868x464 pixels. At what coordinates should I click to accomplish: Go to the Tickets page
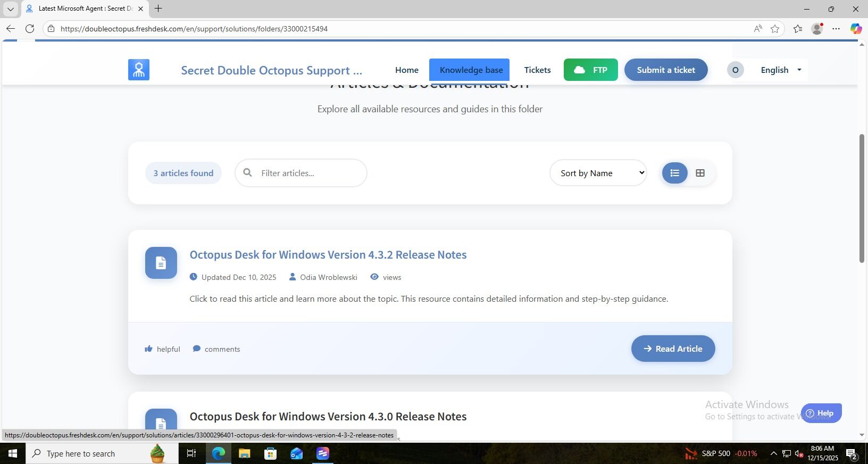click(x=537, y=70)
